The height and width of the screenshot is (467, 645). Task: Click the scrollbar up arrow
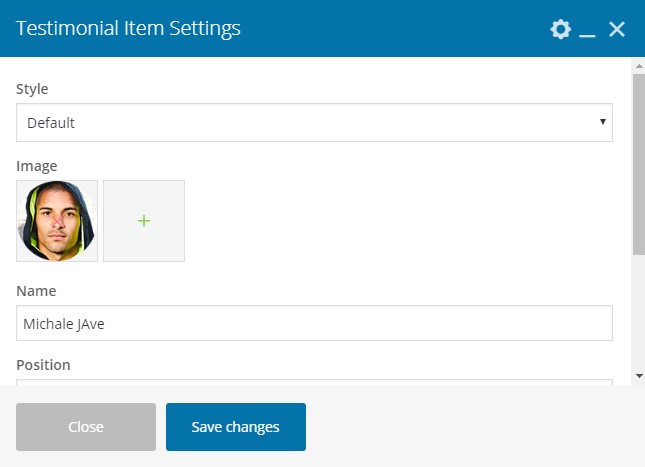[x=639, y=66]
